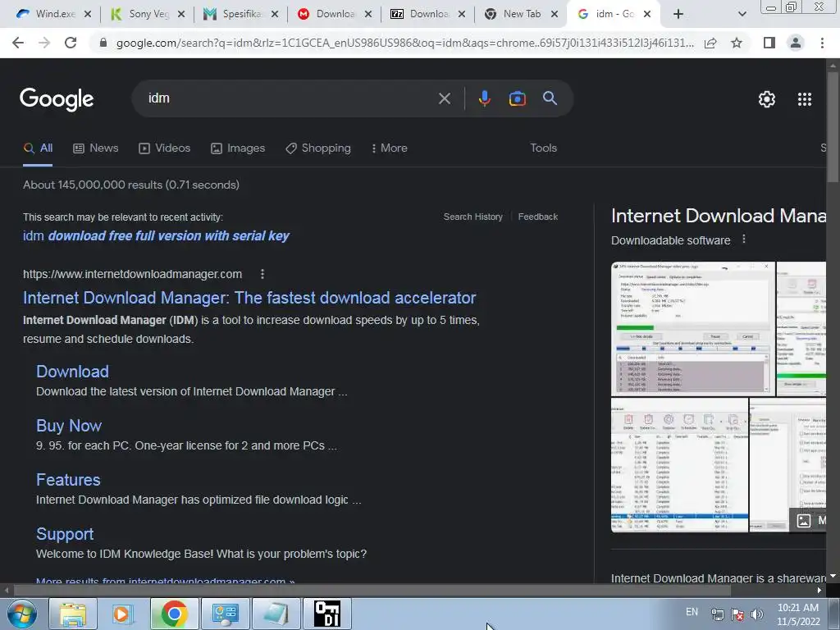Open the Chrome profile avatar menu

click(796, 43)
